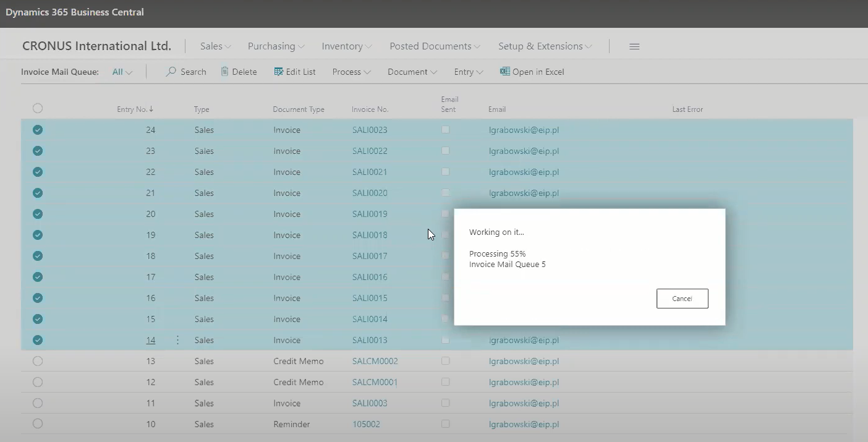
Task: Select row with Entry No. 10
Action: click(38, 424)
